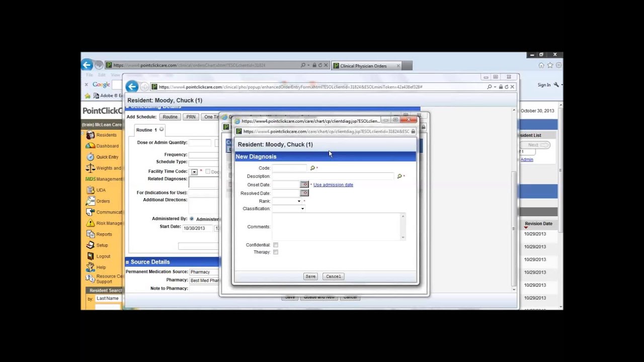The height and width of the screenshot is (362, 644).
Task: Switch to Clinical Physician Orders tab
Action: [x=363, y=66]
